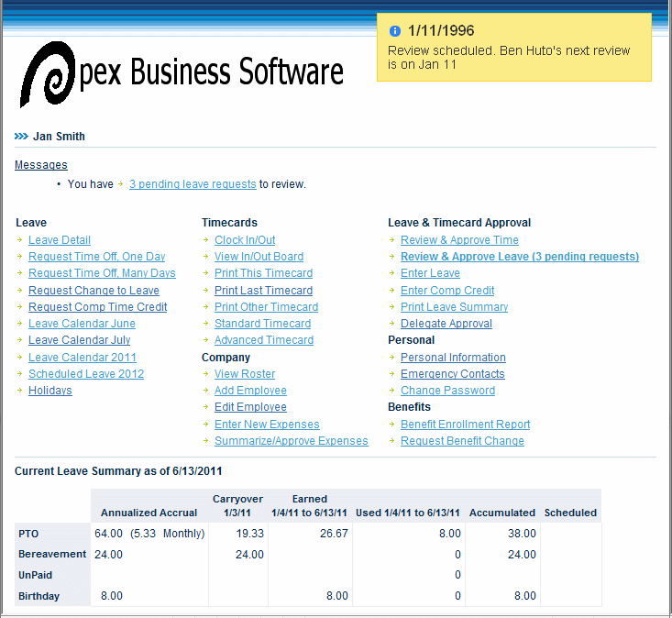
Task: Open Change Password
Action: [x=447, y=391]
